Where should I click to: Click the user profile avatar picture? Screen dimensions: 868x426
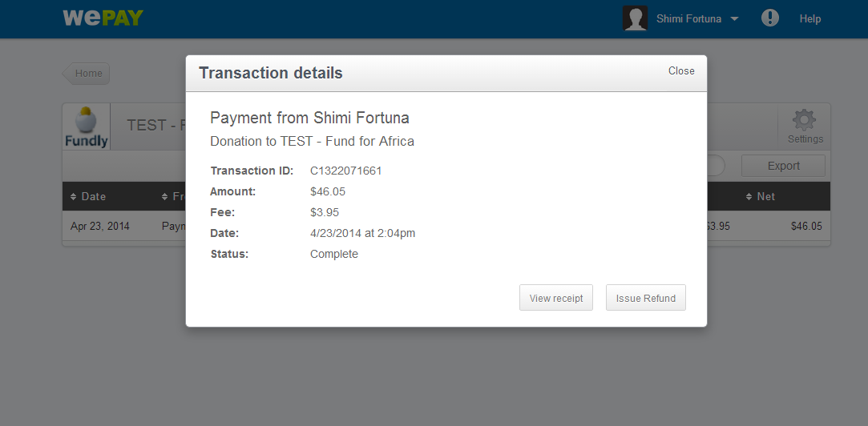[635, 18]
